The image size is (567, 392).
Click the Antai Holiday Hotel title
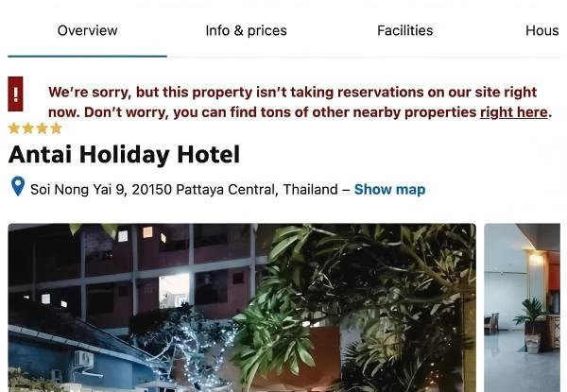124,155
